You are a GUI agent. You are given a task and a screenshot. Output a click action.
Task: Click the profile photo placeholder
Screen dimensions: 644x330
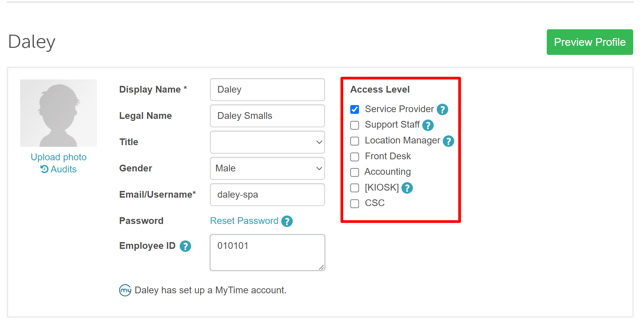point(59,113)
